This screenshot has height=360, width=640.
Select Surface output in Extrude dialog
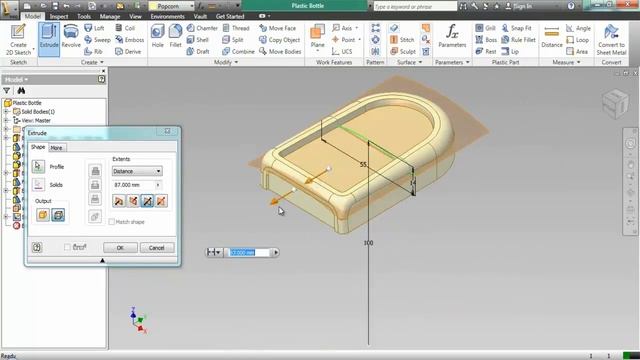point(58,215)
